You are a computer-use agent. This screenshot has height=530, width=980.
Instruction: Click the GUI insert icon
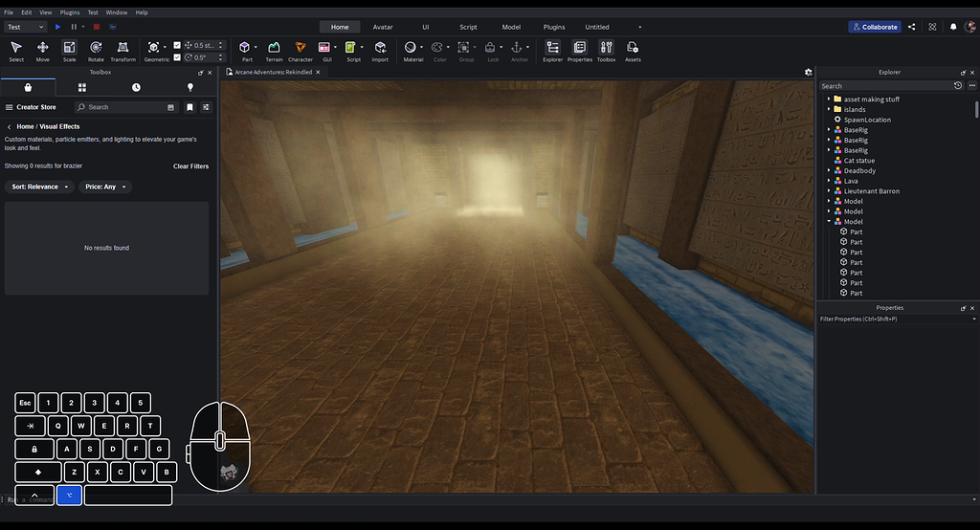(323, 48)
